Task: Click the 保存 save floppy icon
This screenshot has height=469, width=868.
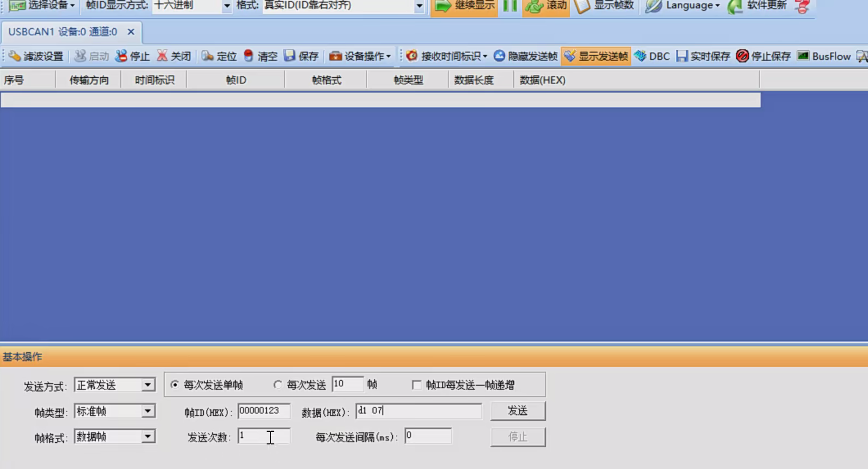Action: point(289,56)
